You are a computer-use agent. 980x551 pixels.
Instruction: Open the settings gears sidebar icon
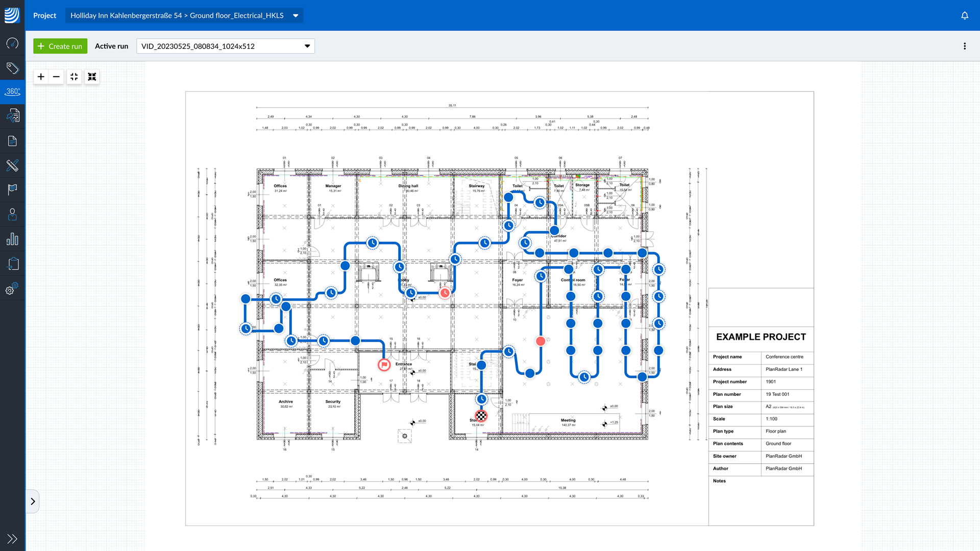pos(12,289)
